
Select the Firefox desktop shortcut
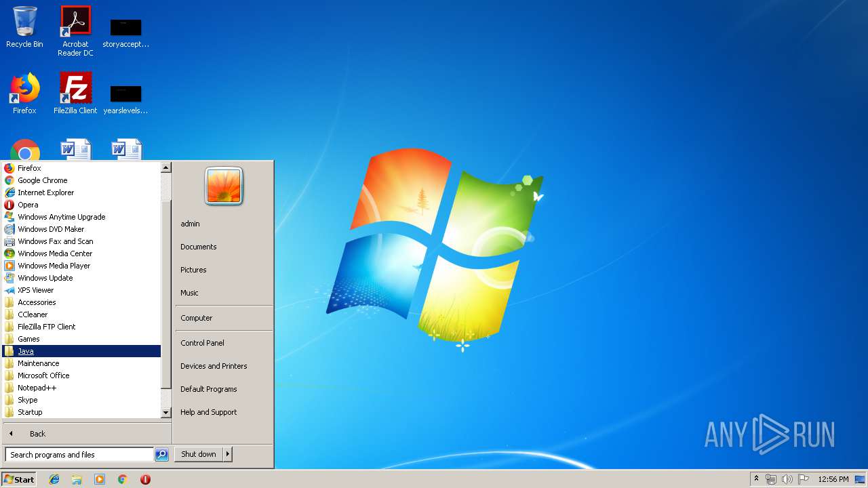coord(24,94)
